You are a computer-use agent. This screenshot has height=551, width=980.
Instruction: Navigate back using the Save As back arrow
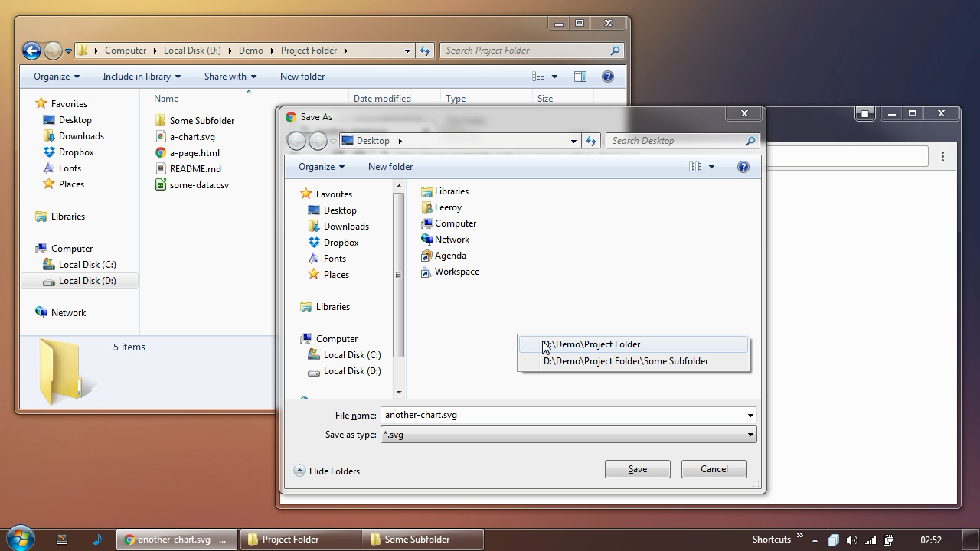pos(297,140)
